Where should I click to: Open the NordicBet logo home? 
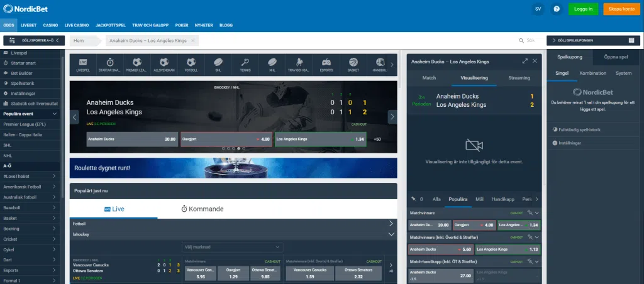pyautogui.click(x=25, y=9)
